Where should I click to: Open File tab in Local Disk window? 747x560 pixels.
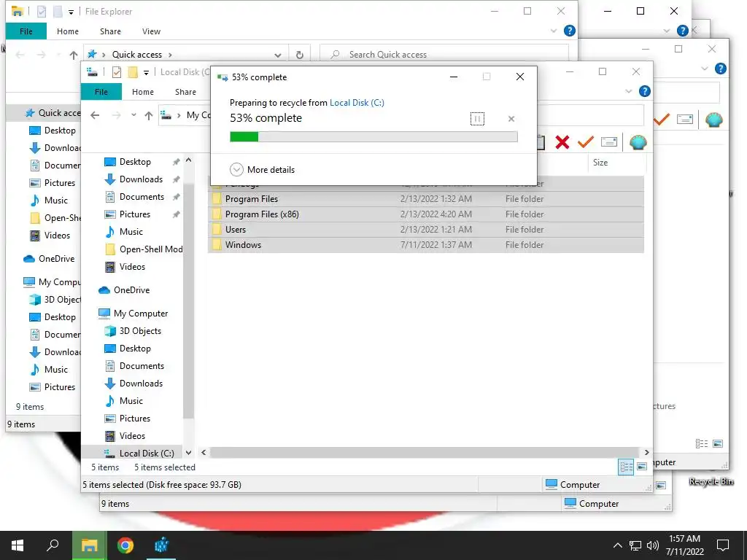click(101, 92)
